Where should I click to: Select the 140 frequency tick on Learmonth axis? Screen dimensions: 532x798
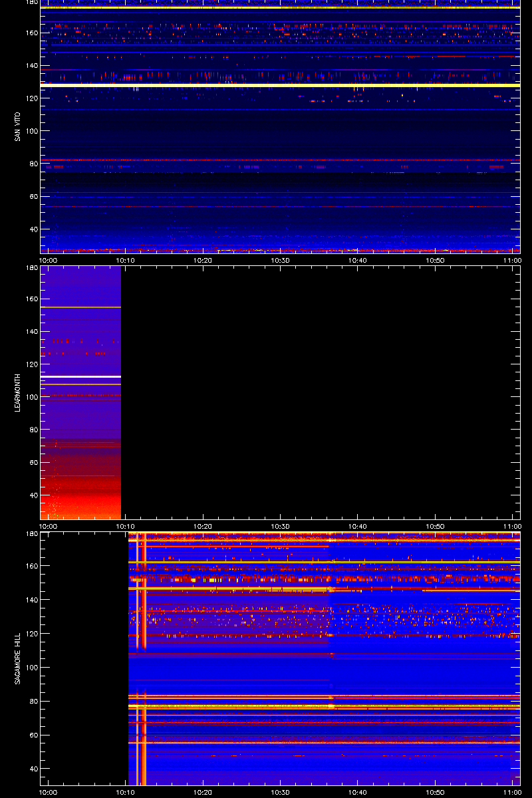click(31, 332)
